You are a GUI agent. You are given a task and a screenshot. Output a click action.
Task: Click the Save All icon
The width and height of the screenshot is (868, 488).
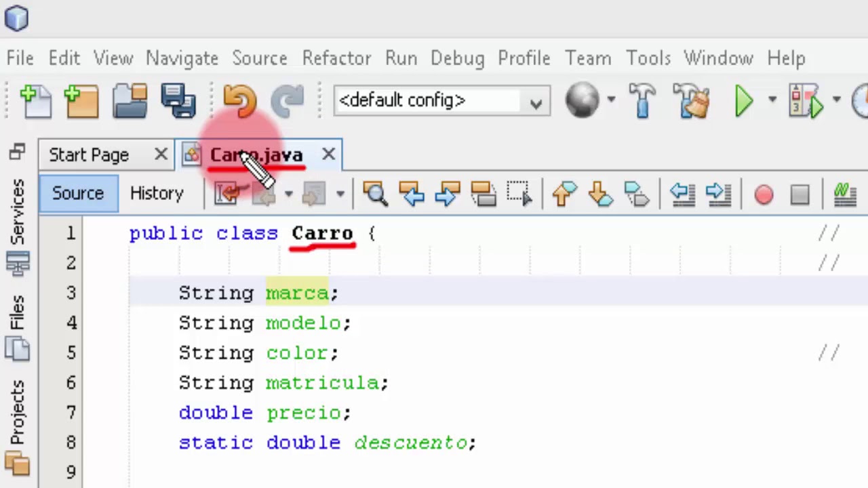178,101
